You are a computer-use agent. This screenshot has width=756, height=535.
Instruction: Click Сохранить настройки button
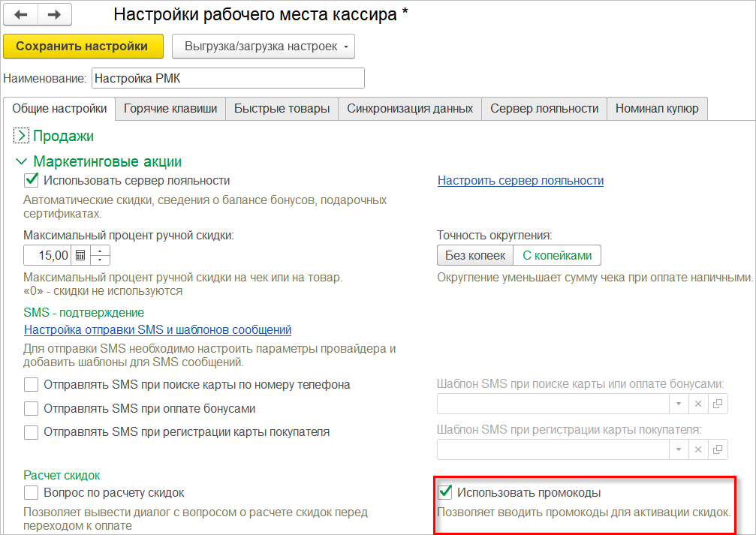pos(83,47)
